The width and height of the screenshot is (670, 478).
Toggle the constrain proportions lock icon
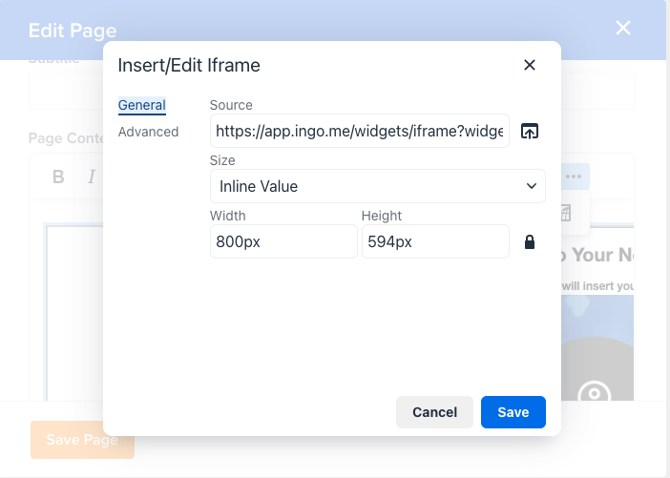529,242
